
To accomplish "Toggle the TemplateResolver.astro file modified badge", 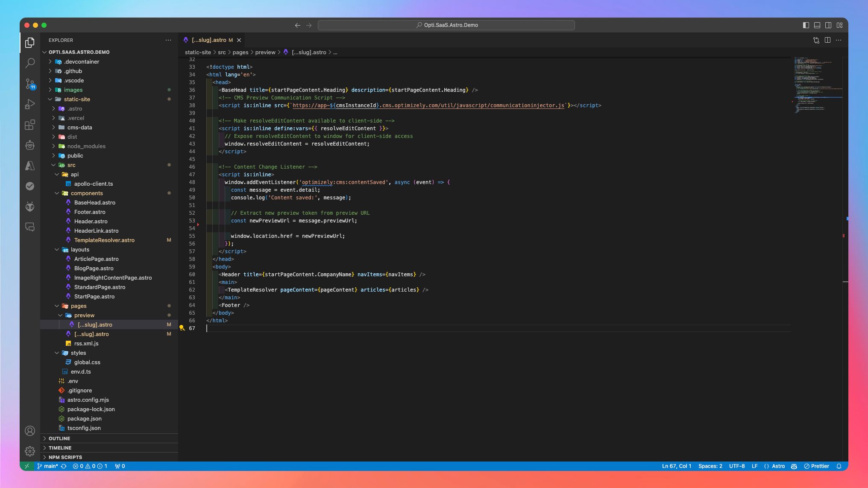I will pyautogui.click(x=169, y=240).
